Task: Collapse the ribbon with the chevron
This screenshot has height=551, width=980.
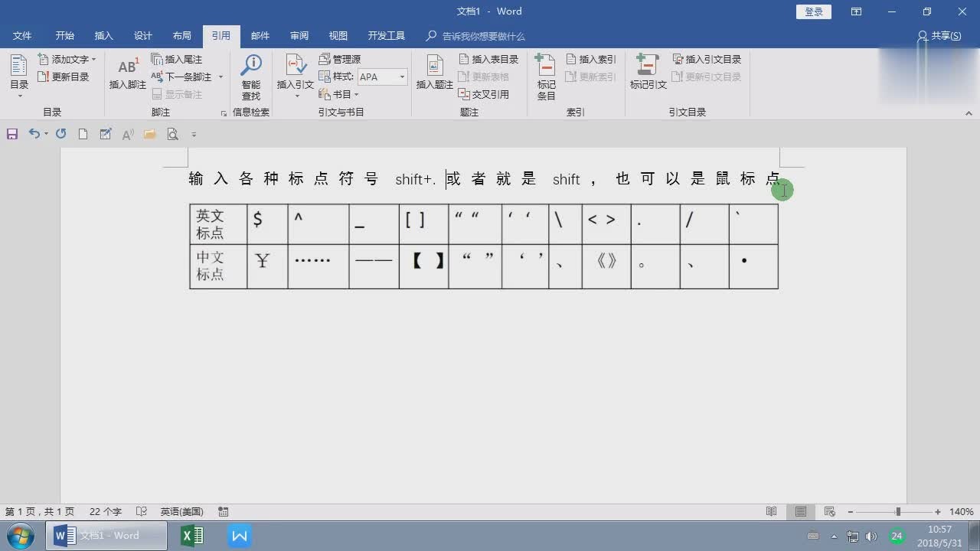Action: point(969,113)
